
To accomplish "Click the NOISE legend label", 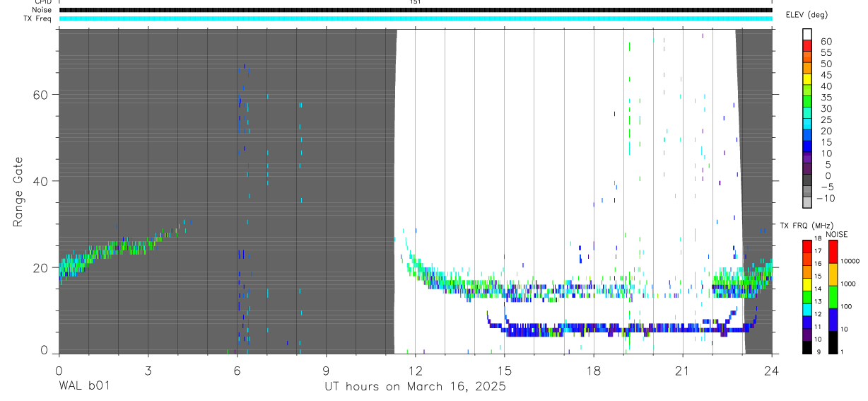I will (836, 234).
